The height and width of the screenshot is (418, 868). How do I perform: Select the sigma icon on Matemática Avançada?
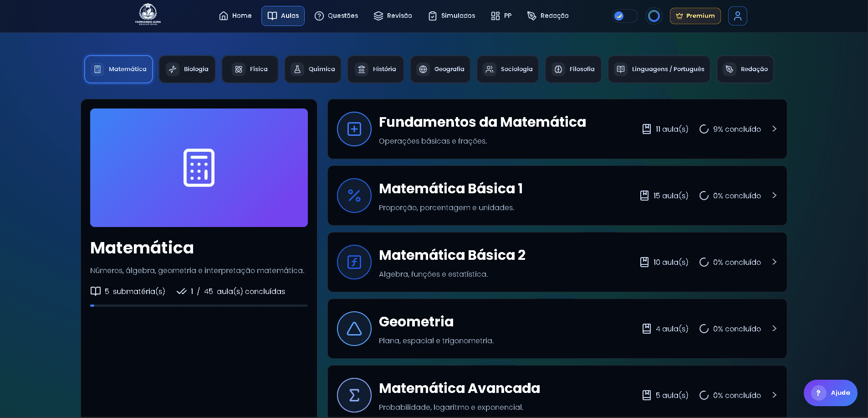tap(354, 395)
